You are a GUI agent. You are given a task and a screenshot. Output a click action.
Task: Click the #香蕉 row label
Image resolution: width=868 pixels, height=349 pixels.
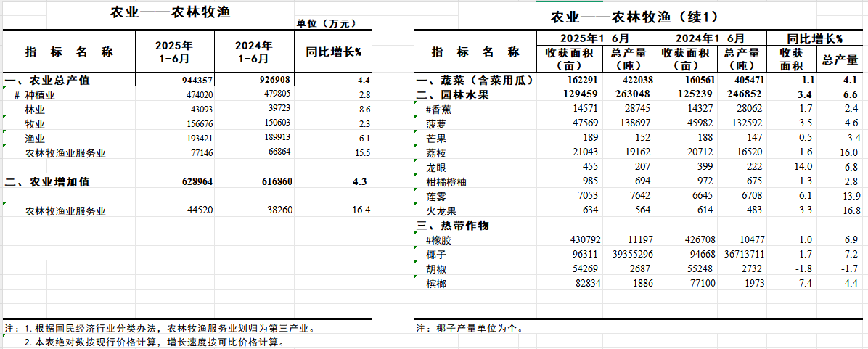pos(440,110)
